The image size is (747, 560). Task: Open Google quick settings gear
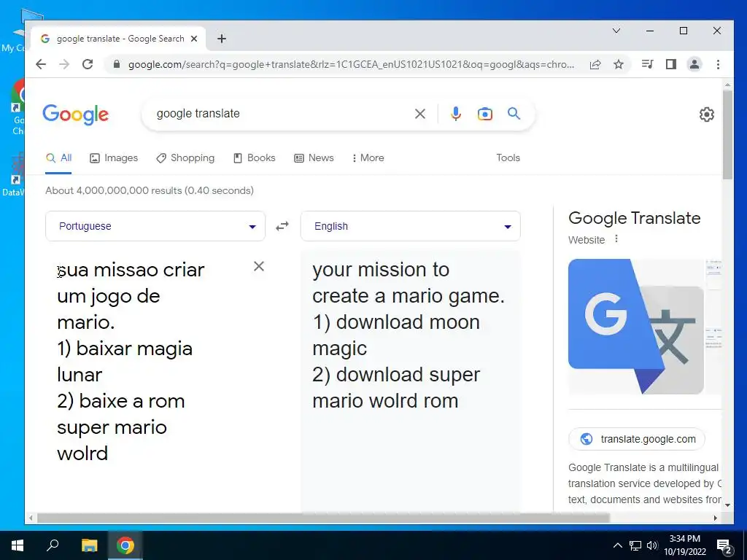click(x=706, y=114)
